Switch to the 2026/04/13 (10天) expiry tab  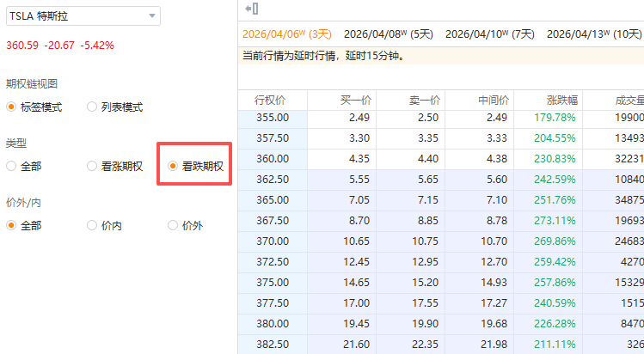594,34
